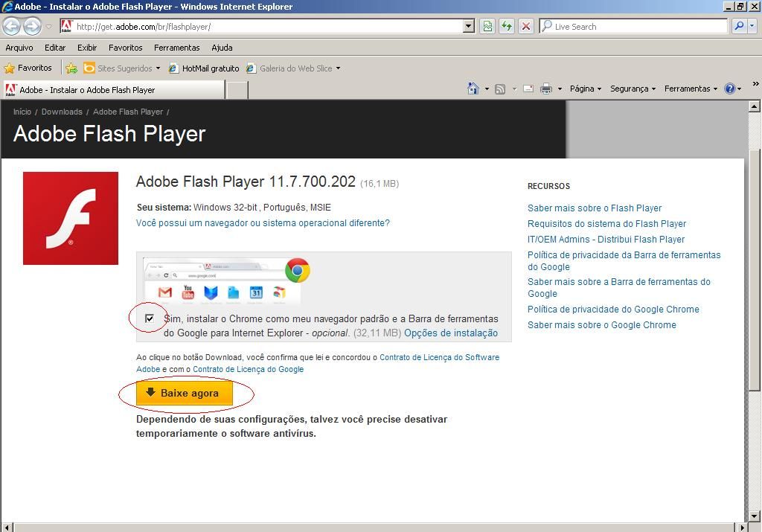The width and height of the screenshot is (762, 532).
Task: Open the Ajuda menu
Action: (x=222, y=48)
